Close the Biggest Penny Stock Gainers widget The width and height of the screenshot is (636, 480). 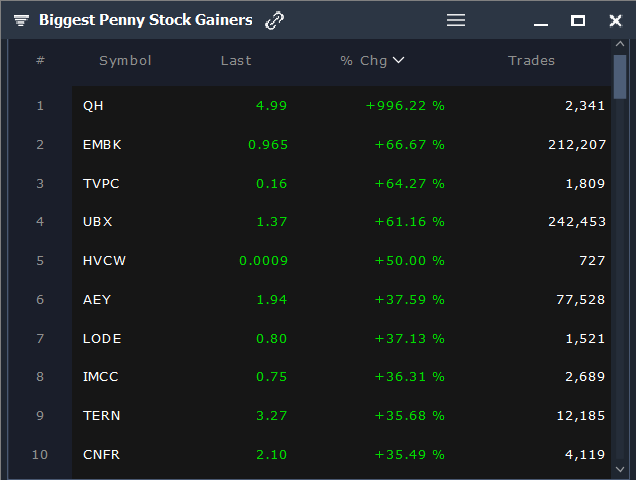coord(615,20)
